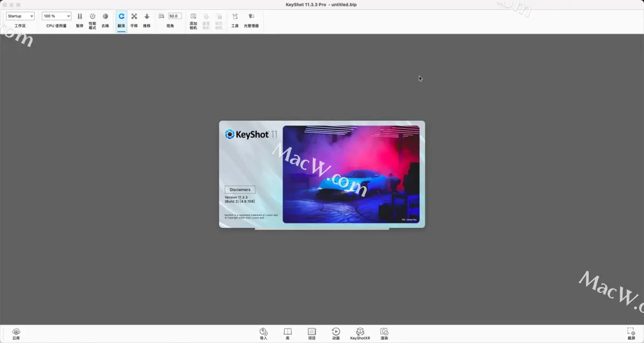
Task: Click the perspective (视角) grid icon
Action: [162, 16]
